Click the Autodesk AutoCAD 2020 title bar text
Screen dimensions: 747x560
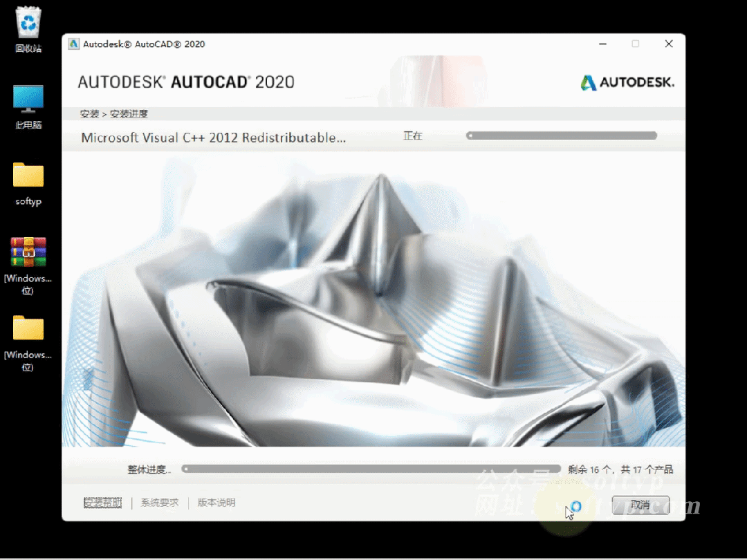coord(144,44)
